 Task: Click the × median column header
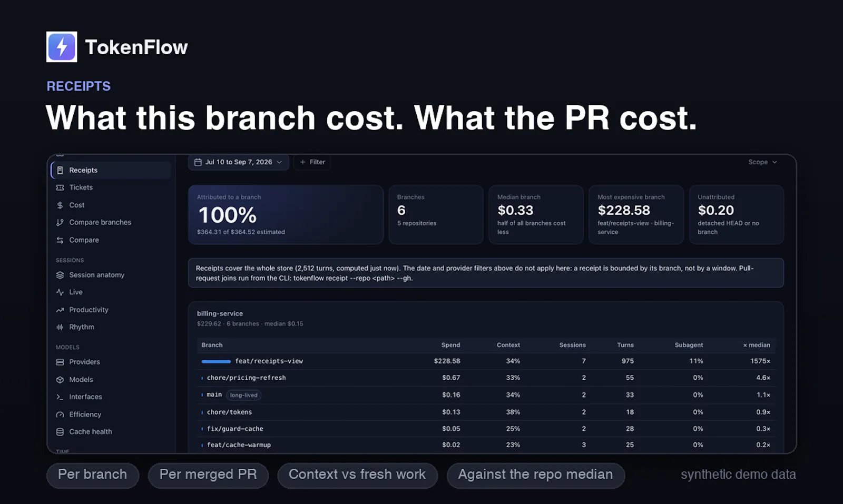pos(757,345)
